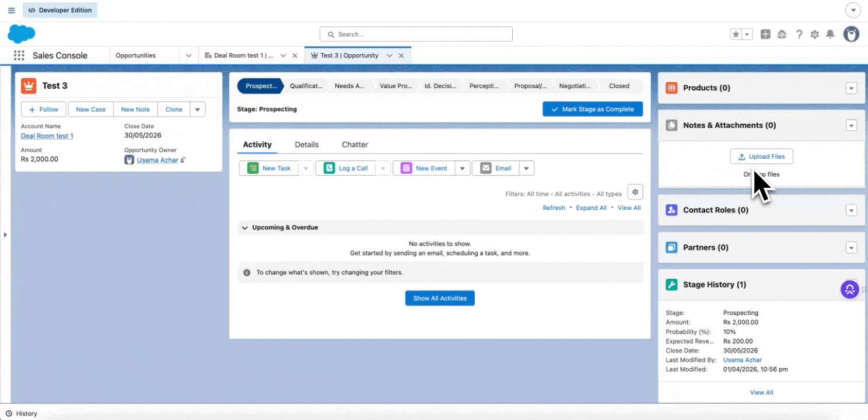This screenshot has width=868, height=420.
Task: Click the activity View All link
Action: 629,208
